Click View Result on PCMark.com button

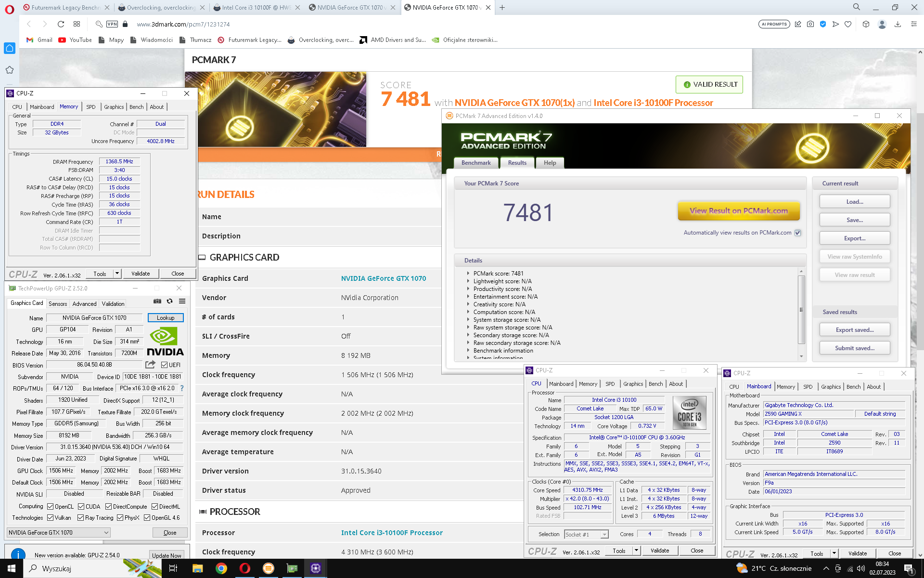coord(739,210)
